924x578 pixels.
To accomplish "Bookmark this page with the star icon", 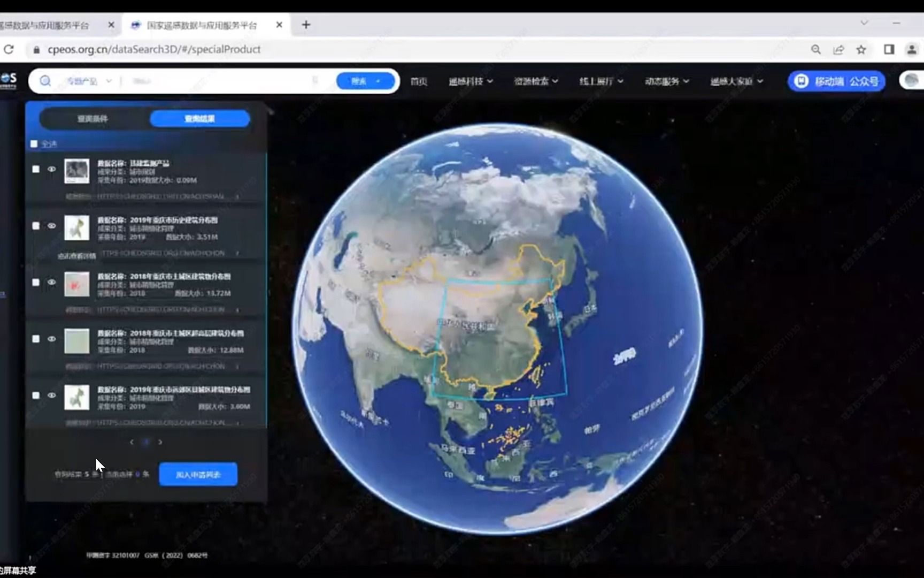I will (x=861, y=49).
